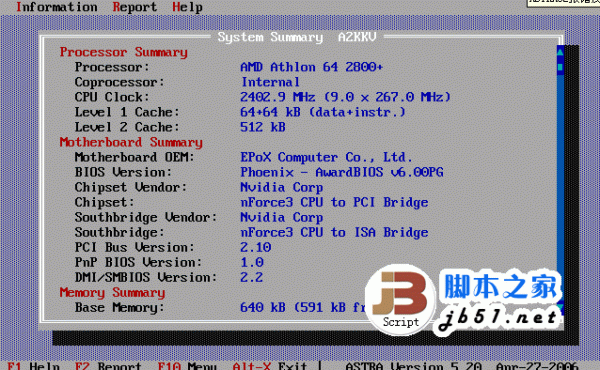
Task: Click 'AMD Athlon 64 2800+' value
Action: 311,67
